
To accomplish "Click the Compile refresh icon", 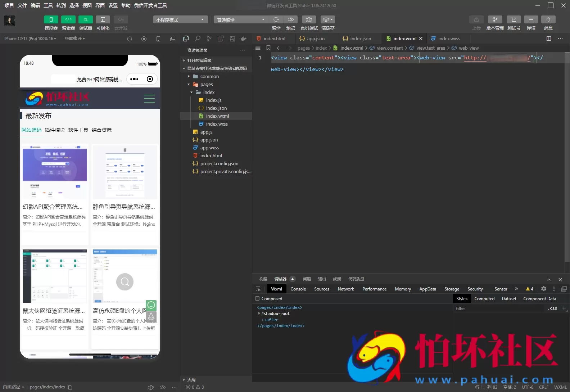I will point(276,19).
